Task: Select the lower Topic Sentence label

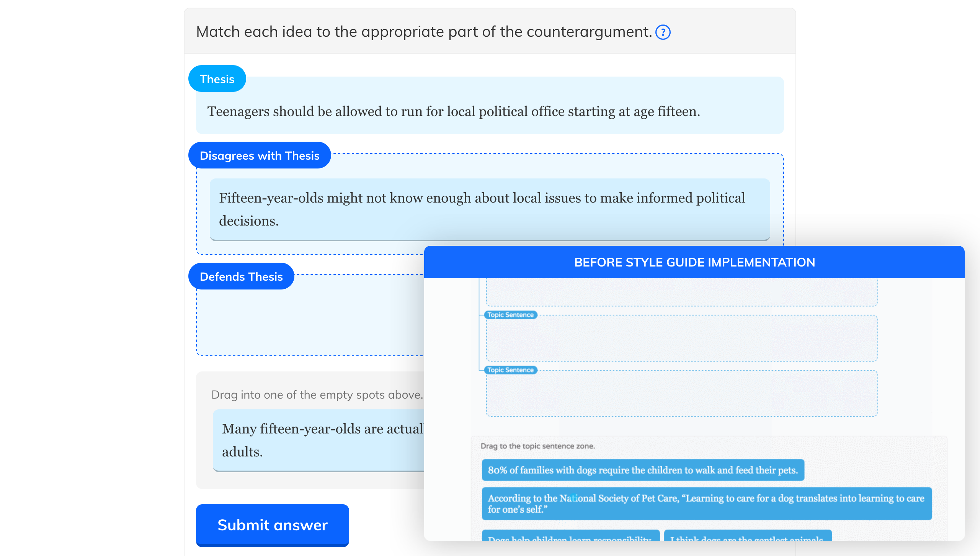Action: (x=510, y=370)
